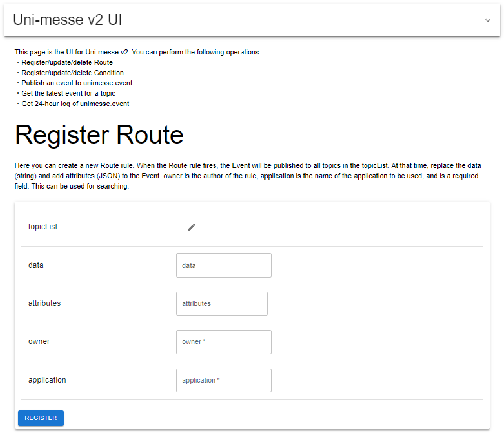Click the attributes row label
Screen dimensions: 504x433
44,303
